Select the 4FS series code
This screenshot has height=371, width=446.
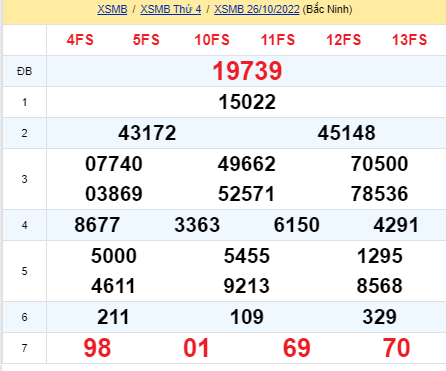click(x=80, y=40)
